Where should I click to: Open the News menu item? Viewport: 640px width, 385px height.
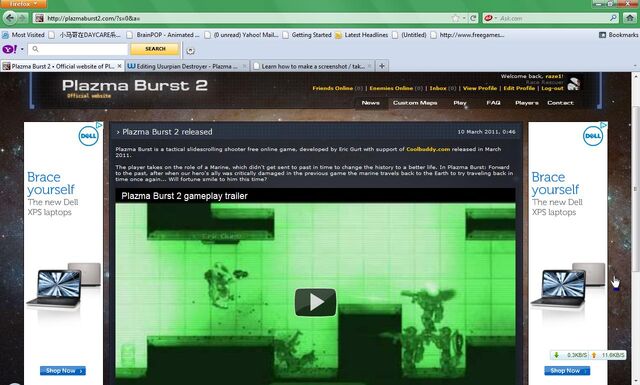pyautogui.click(x=370, y=103)
